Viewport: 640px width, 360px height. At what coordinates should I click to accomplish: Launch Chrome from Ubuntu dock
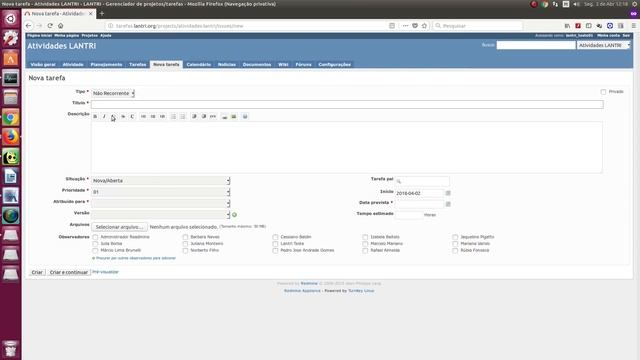point(11,118)
